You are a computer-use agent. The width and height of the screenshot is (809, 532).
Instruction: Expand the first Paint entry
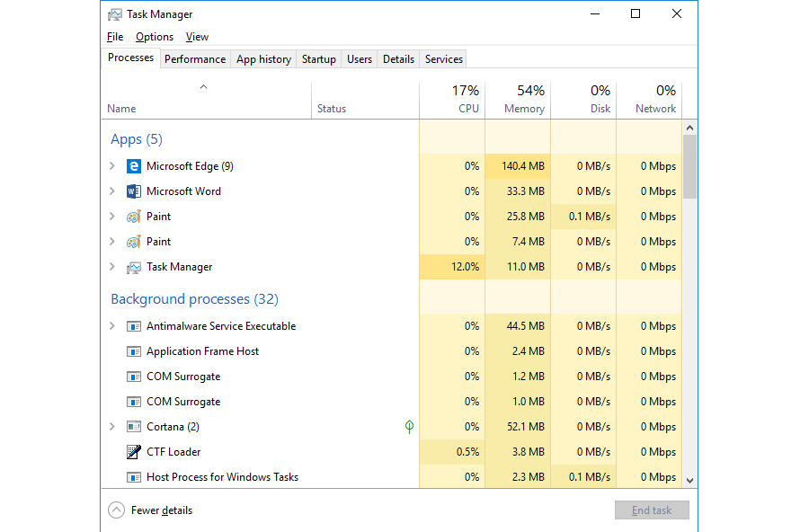111,216
